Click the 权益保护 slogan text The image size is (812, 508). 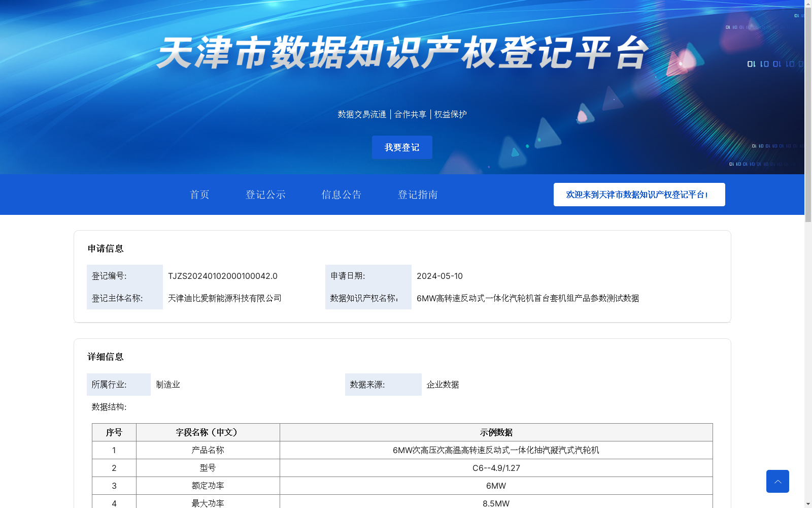(x=451, y=114)
